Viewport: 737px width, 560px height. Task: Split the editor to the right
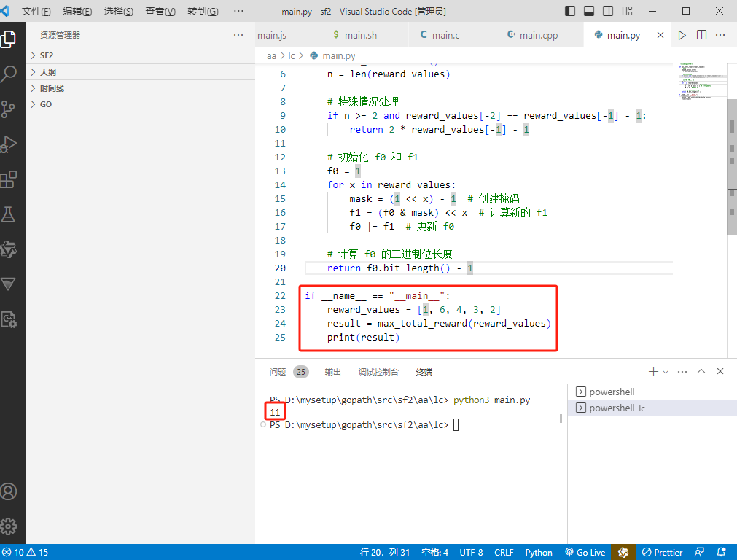coord(701,35)
